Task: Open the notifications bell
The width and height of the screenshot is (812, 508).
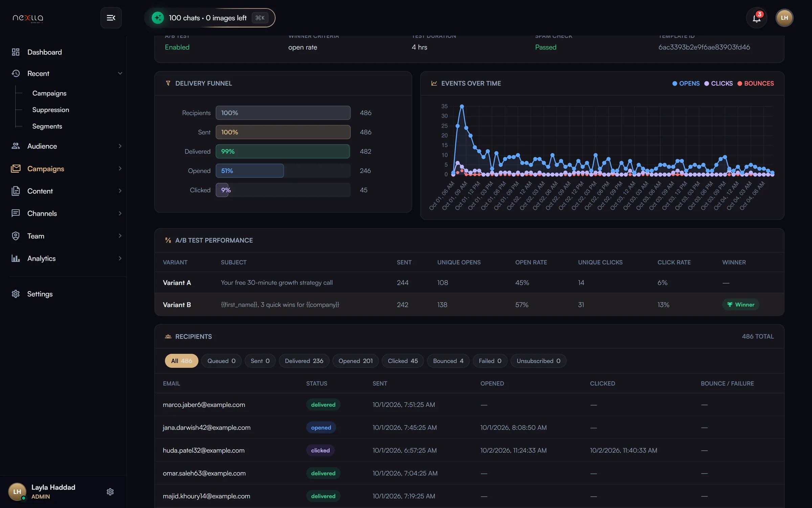Action: point(757,18)
